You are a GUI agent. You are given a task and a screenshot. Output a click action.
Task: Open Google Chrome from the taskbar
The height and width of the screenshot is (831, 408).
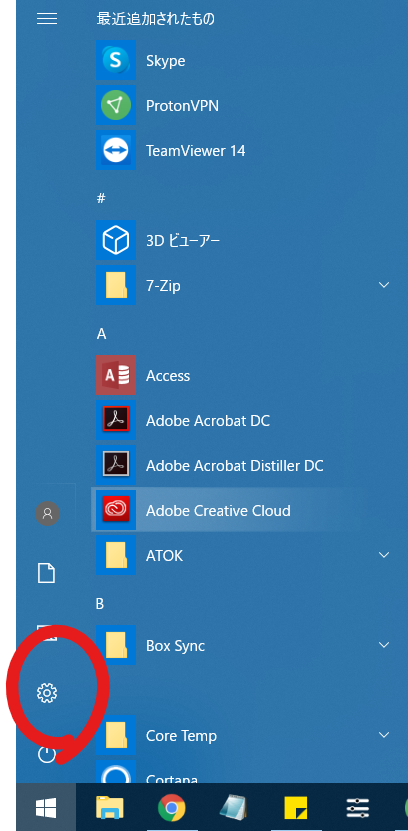point(172,808)
